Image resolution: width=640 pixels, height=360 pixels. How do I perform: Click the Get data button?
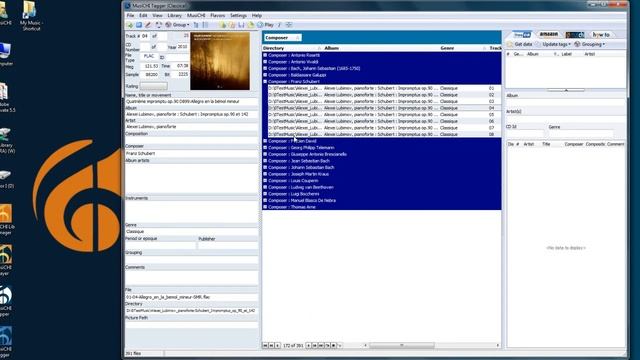coord(520,44)
